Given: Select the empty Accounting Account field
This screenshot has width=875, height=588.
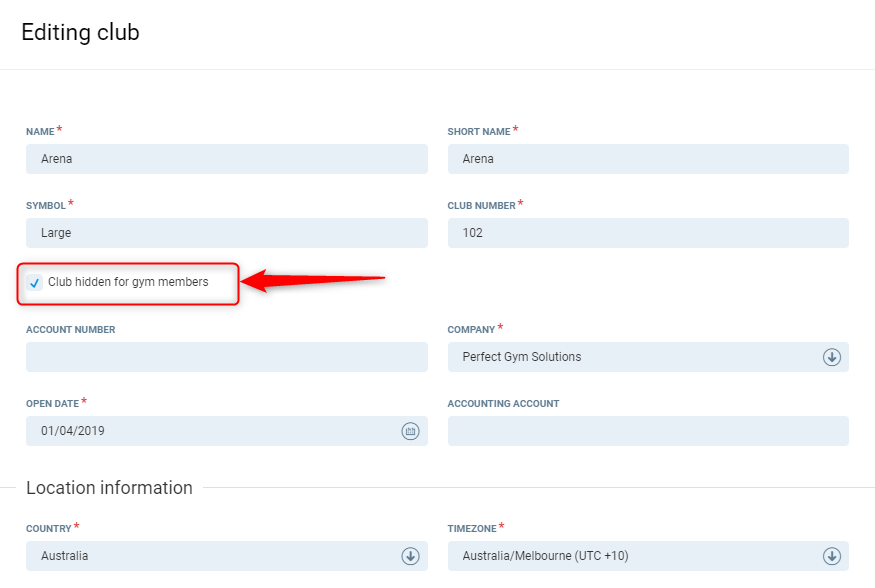Looking at the screenshot, I should [x=647, y=431].
